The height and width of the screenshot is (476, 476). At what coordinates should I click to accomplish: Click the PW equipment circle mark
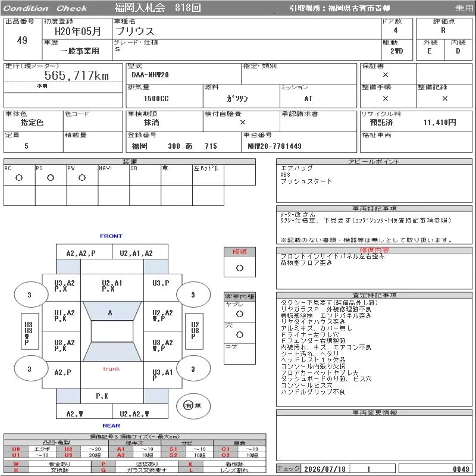coord(82,178)
